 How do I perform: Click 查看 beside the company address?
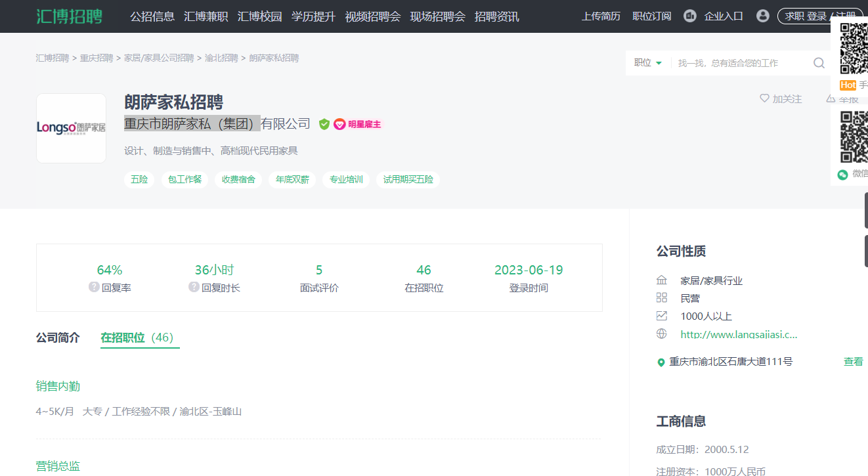(854, 362)
